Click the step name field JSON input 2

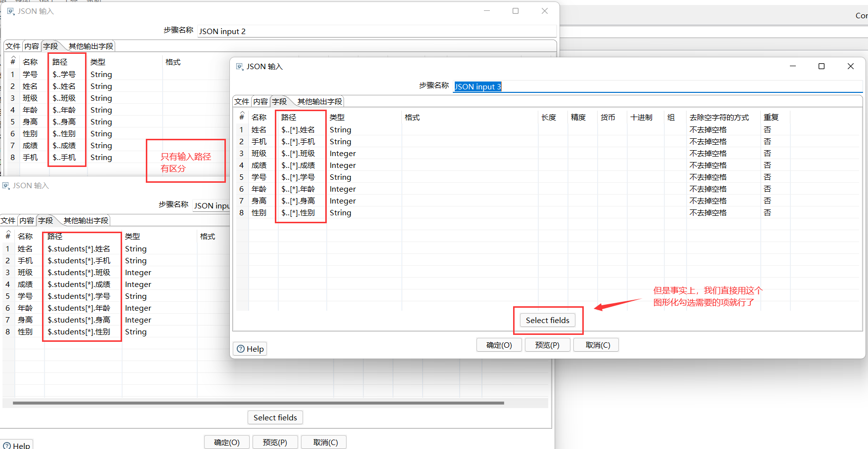click(x=377, y=31)
